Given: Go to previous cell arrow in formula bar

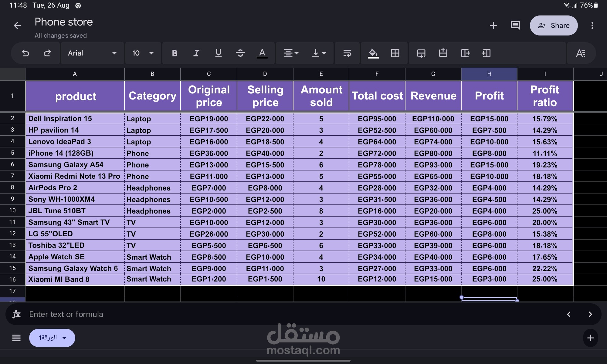Looking at the screenshot, I should [569, 314].
